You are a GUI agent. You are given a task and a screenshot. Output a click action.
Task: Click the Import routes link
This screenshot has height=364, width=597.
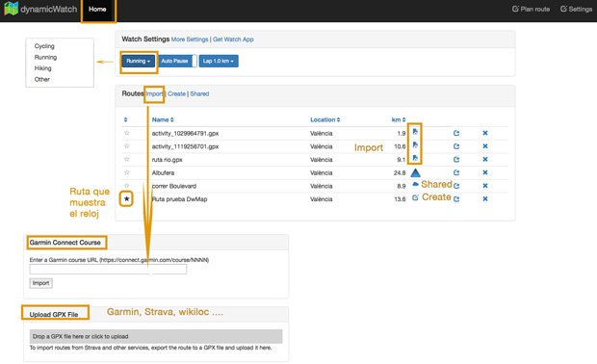click(155, 93)
